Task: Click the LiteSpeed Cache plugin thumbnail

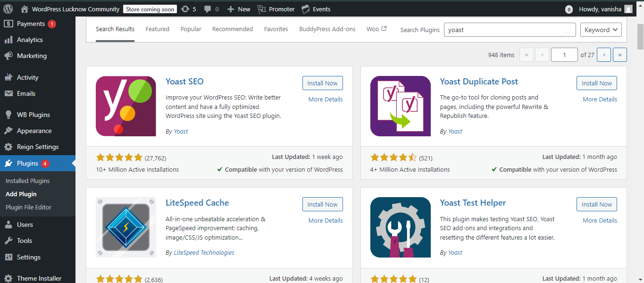Action: click(x=125, y=227)
